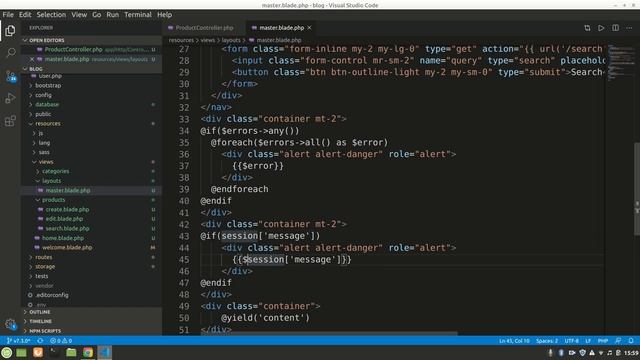Click Spaces: 2 indentation in the status bar
640x360 pixels.
547,340
